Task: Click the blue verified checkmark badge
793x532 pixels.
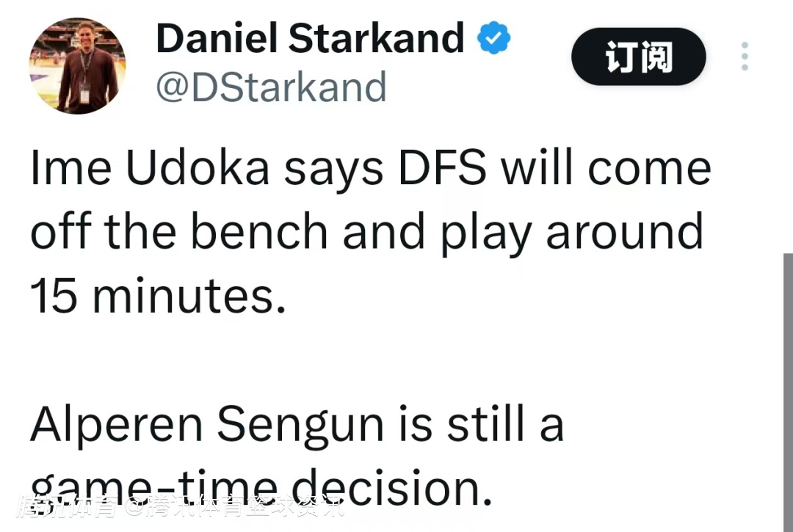Action: click(494, 38)
